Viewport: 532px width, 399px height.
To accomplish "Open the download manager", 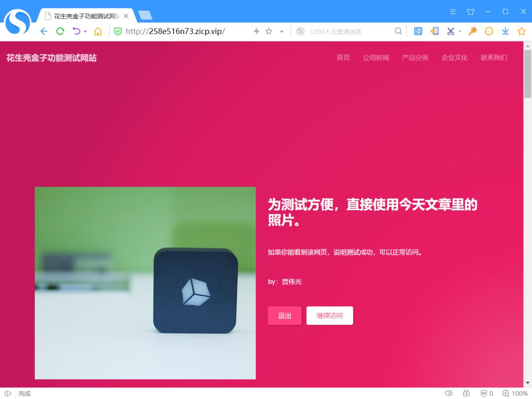I will (505, 31).
